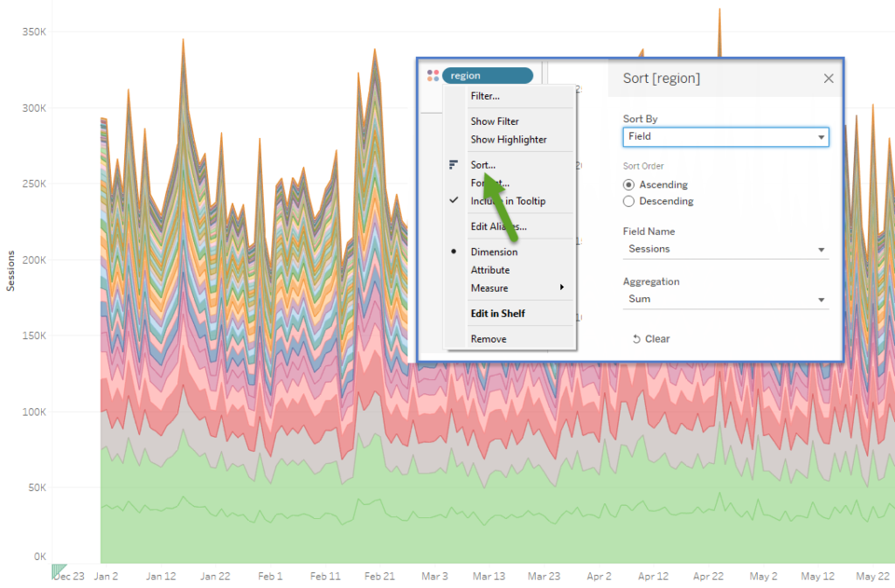The width and height of the screenshot is (895, 588).
Task: Open the Field Name dropdown showing Sessions
Action: (725, 249)
